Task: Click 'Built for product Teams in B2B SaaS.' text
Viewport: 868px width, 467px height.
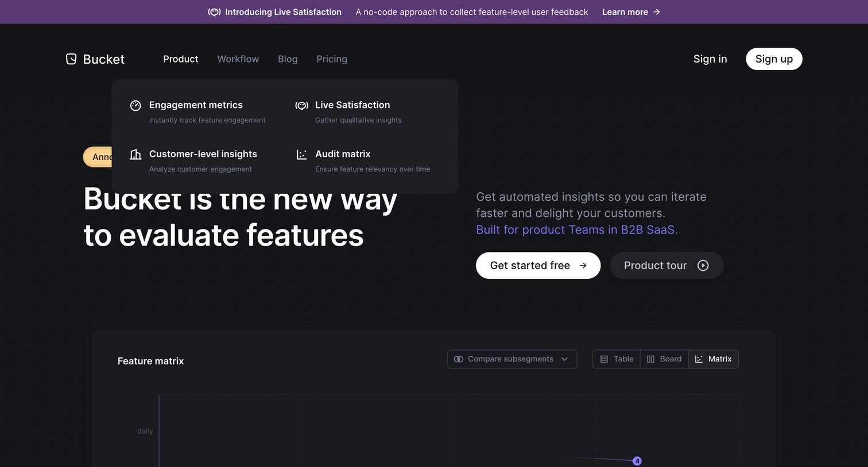Action: tap(577, 230)
